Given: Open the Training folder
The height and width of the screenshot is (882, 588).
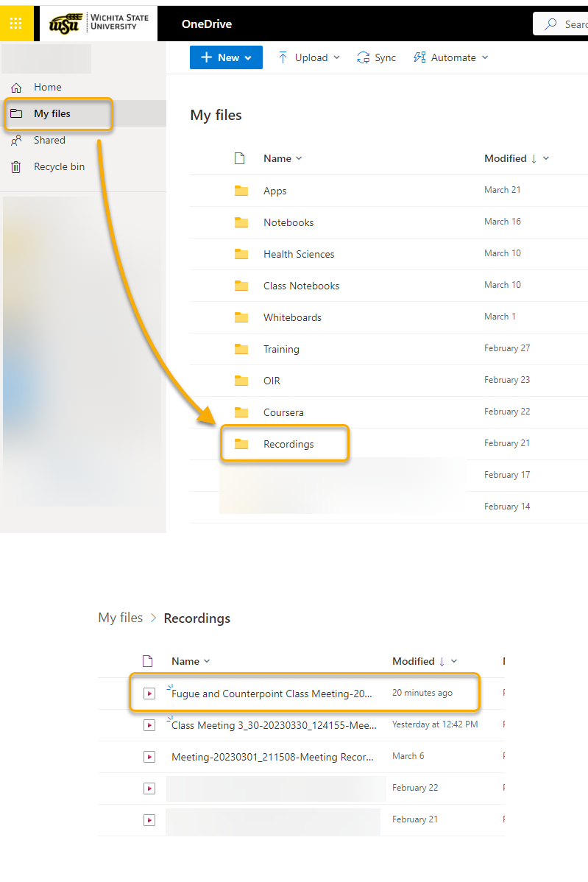Looking at the screenshot, I should [x=281, y=349].
